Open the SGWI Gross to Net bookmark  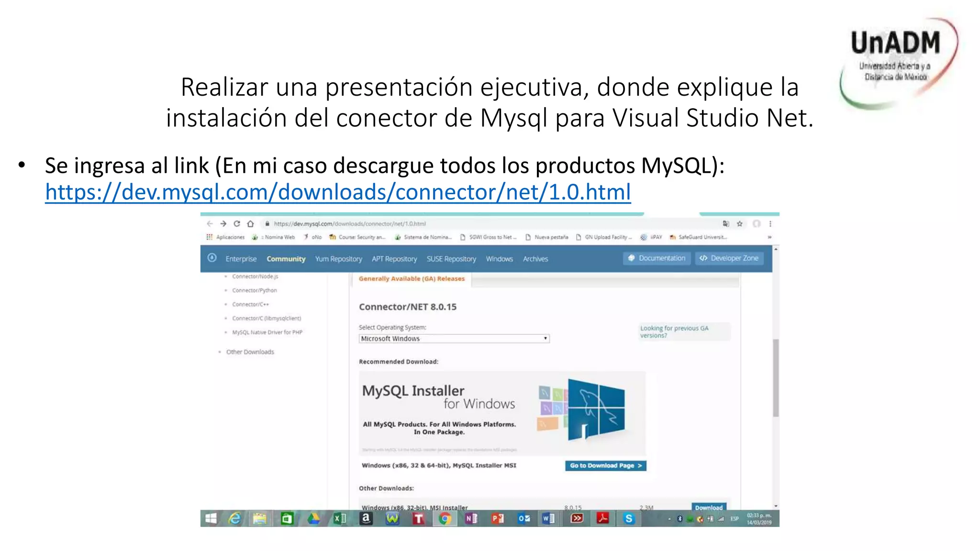click(x=489, y=237)
